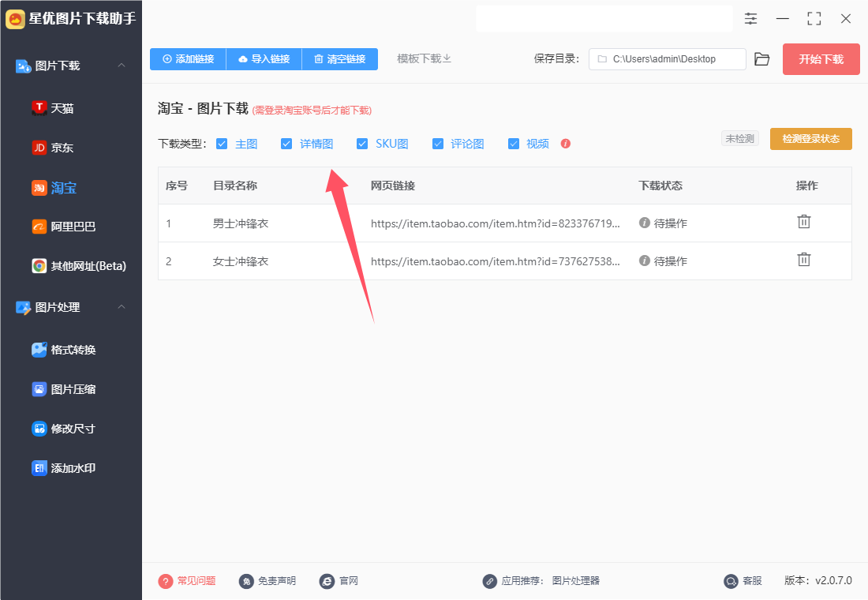Click the 导入链接 button
868x600 pixels.
coord(264,58)
